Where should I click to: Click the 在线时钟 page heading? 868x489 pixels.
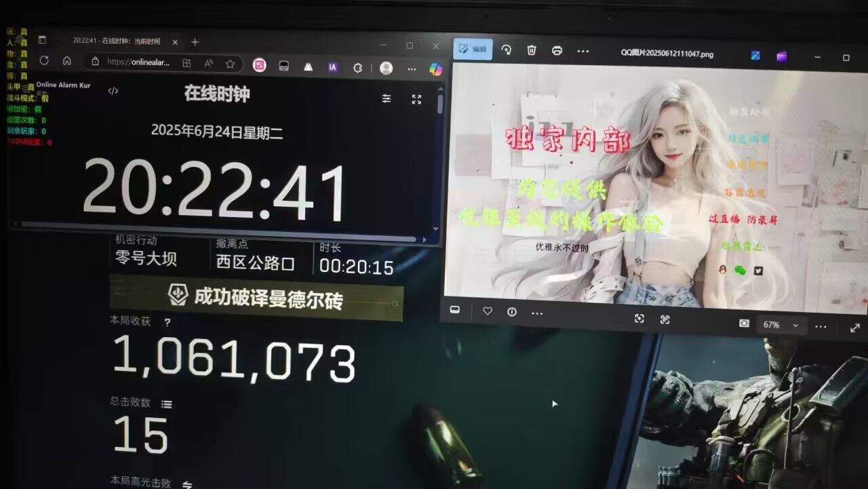(x=217, y=94)
